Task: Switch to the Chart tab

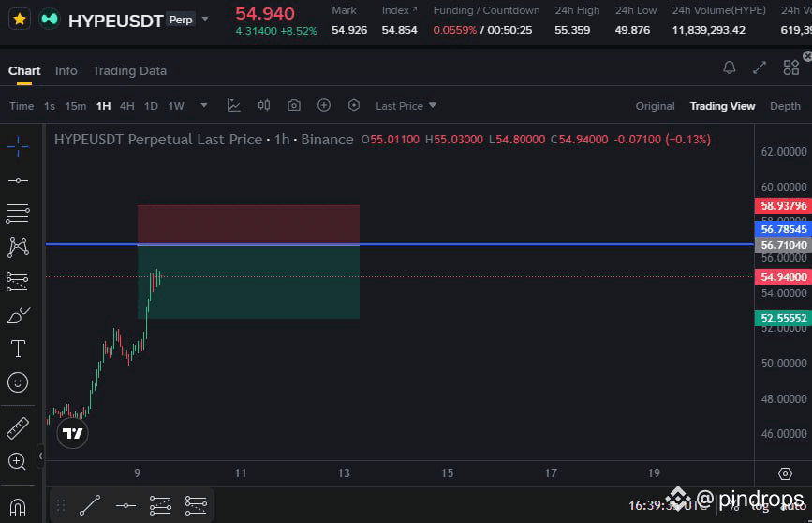Action: click(24, 71)
